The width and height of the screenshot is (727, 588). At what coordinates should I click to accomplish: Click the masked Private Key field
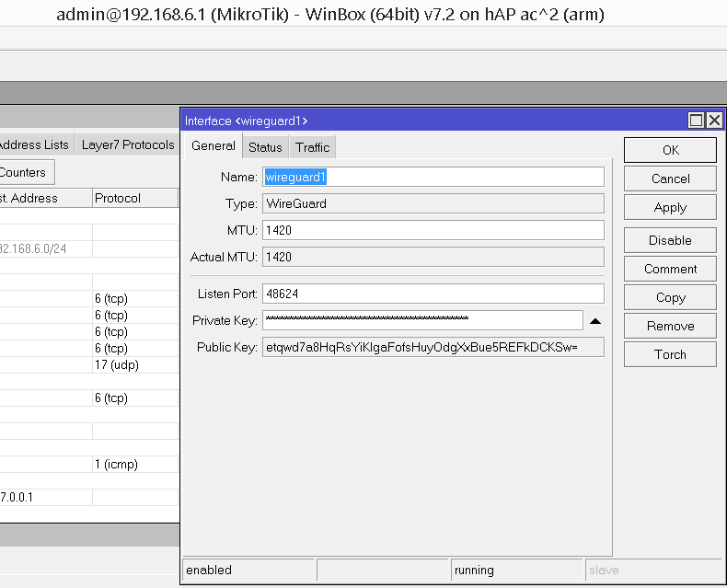coord(422,320)
